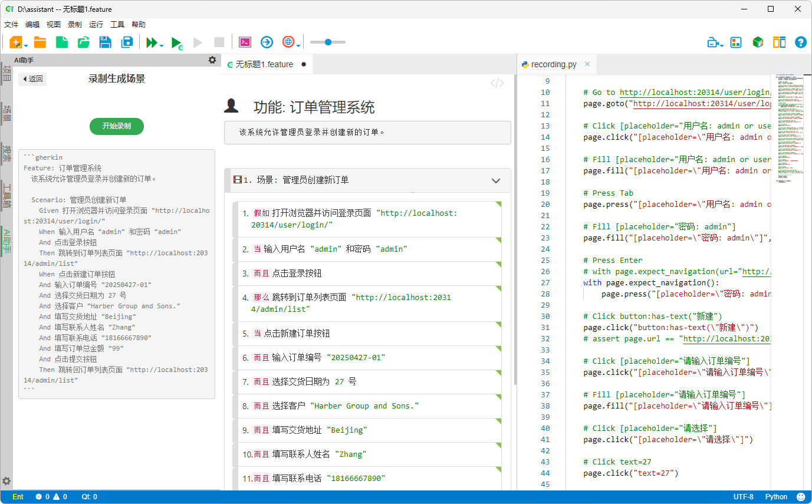Open the new-project dropdown arrow

(x=26, y=44)
